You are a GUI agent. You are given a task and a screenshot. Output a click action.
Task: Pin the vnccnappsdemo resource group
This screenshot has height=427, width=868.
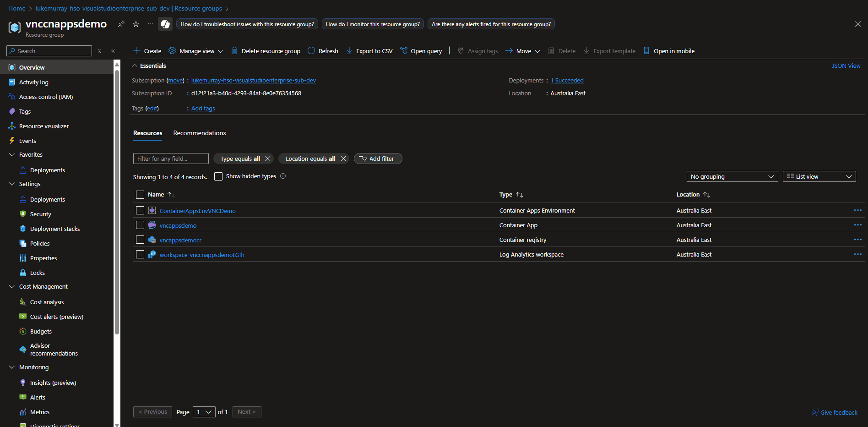121,24
